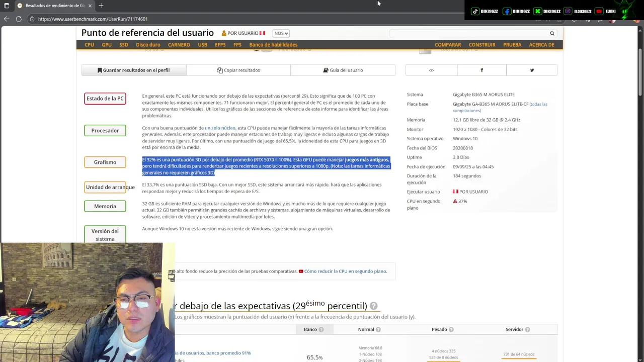Viewport: 644px width, 362px height.
Task: Click the Procesador label button
Action: pyautogui.click(x=105, y=131)
